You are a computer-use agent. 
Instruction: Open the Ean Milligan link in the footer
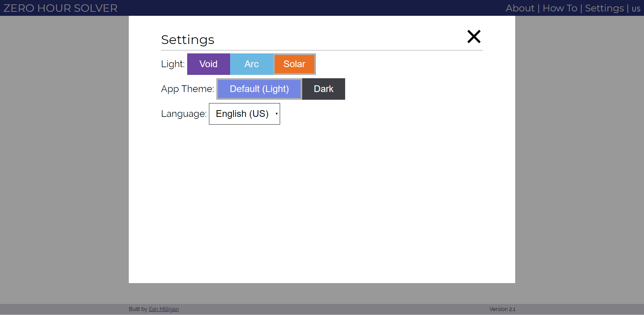tap(164, 309)
